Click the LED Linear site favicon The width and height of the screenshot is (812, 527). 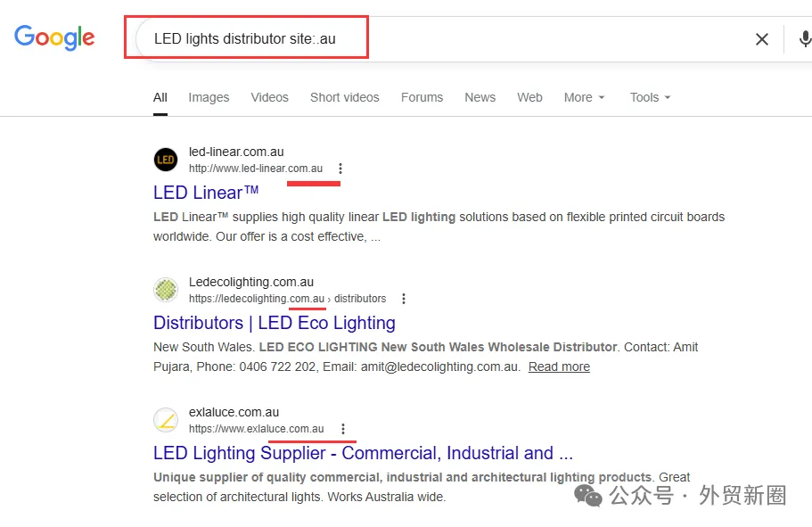pos(166,160)
